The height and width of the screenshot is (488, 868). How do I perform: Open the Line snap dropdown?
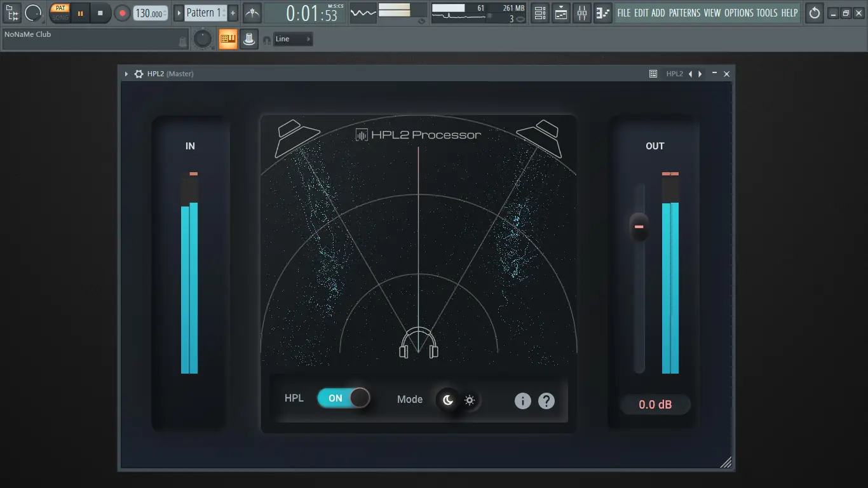pyautogui.click(x=294, y=39)
